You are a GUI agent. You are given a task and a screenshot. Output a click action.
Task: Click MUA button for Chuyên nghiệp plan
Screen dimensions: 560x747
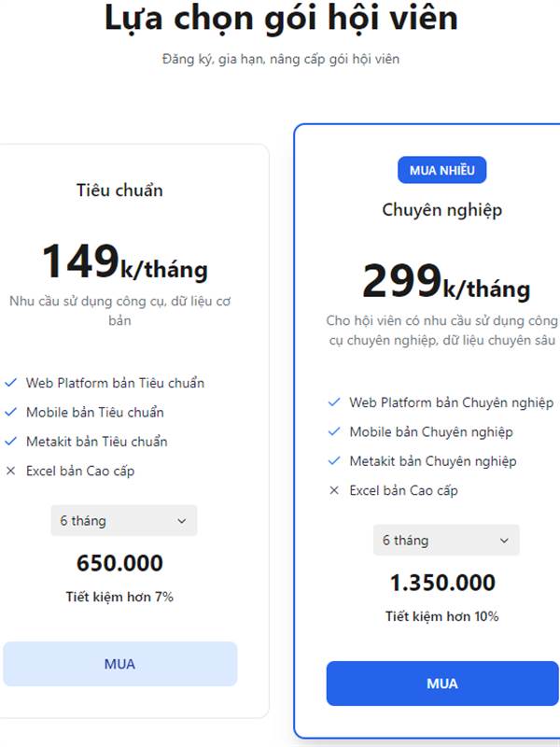click(442, 684)
